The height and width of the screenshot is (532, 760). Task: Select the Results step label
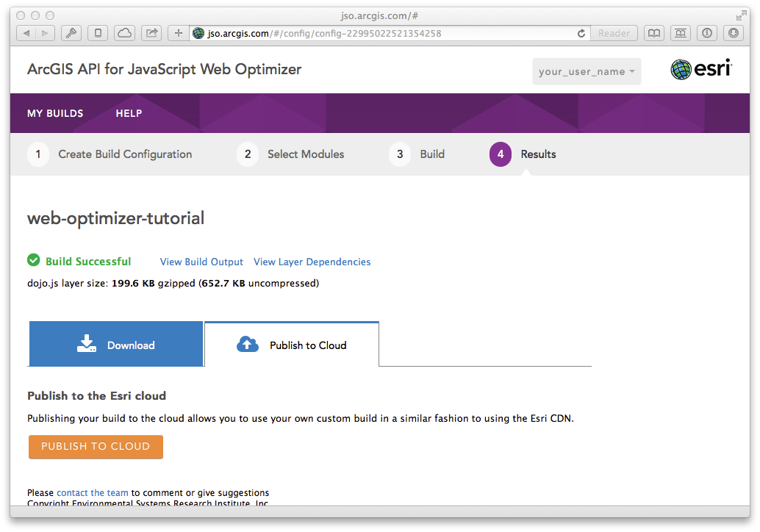(539, 154)
